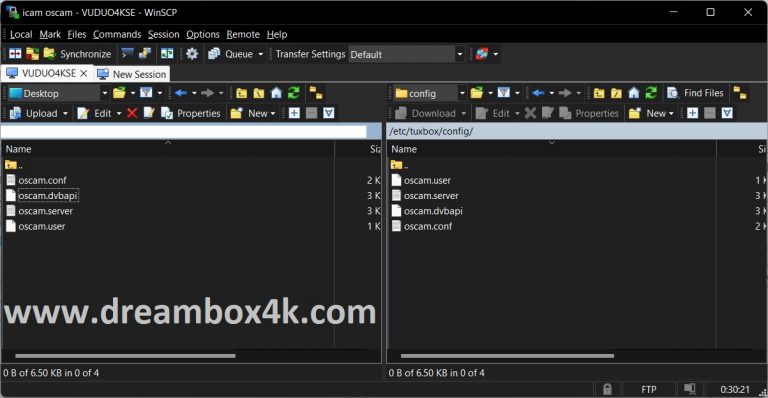Select local oscam.dvbapi file
The width and height of the screenshot is (768, 398).
[48, 195]
